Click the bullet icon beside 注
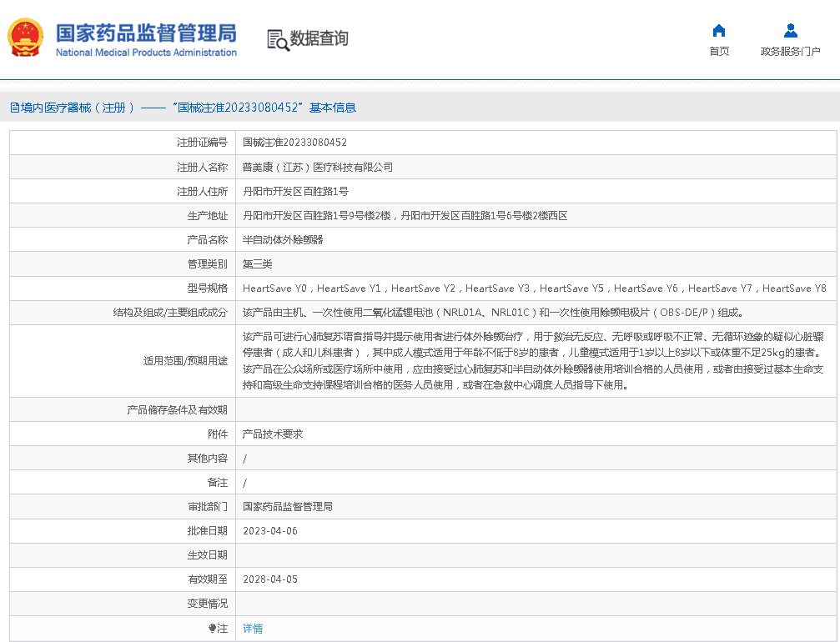Screen dimensions: 840x642 coord(213,629)
